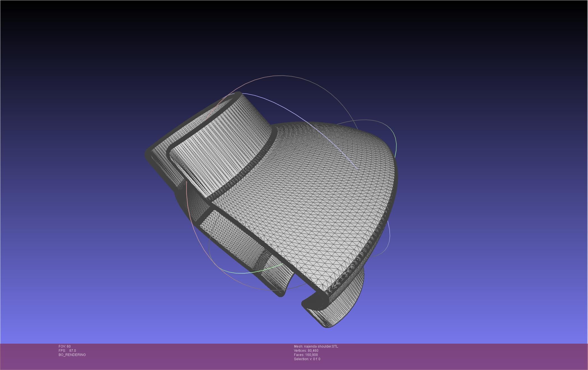
Task: Click the FOV: 60 label
Action: 65,346
